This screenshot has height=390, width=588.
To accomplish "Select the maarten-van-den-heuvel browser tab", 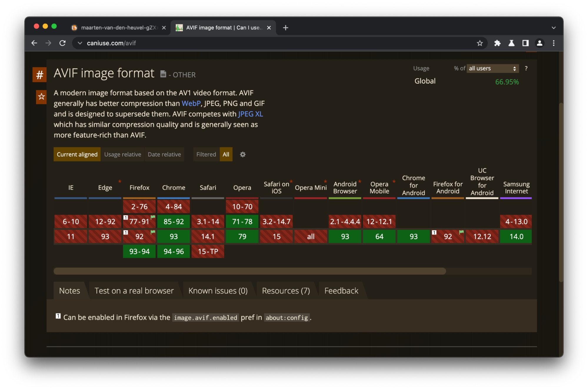I will tap(119, 27).
